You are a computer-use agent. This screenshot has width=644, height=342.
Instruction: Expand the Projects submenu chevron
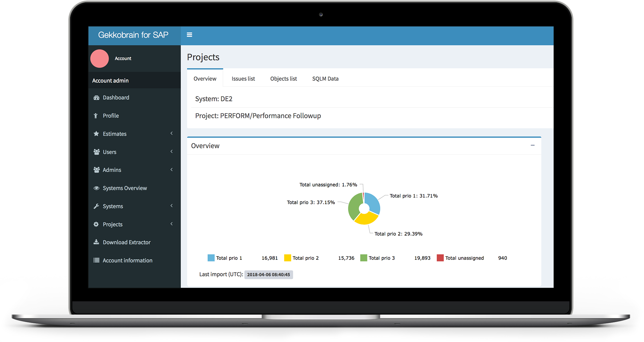[x=171, y=224]
